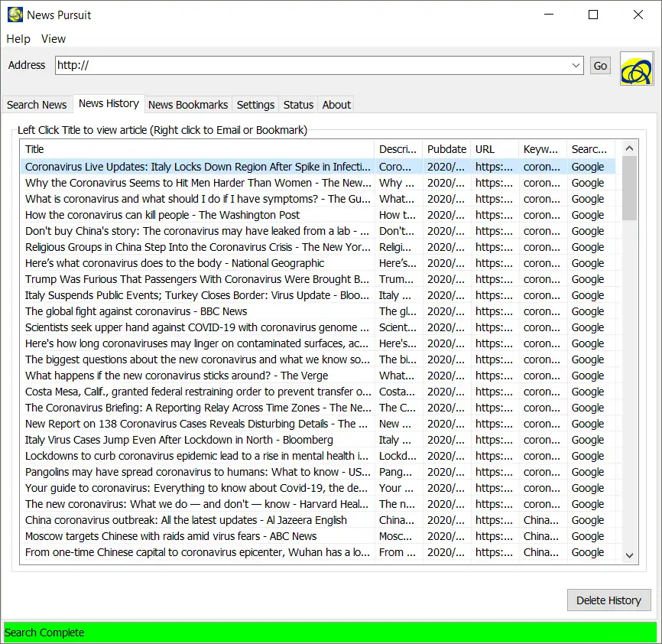Open the Help menu
This screenshot has width=662, height=644.
click(18, 39)
